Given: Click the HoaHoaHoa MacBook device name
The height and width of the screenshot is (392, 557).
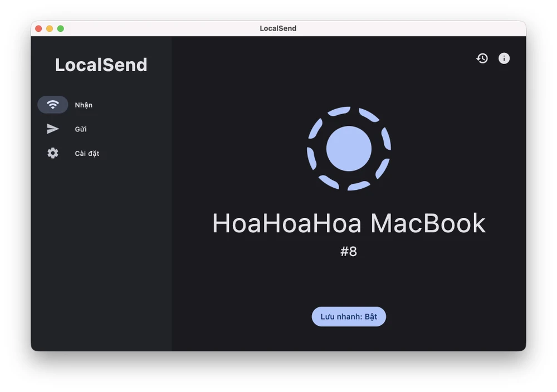Looking at the screenshot, I should pyautogui.click(x=349, y=223).
